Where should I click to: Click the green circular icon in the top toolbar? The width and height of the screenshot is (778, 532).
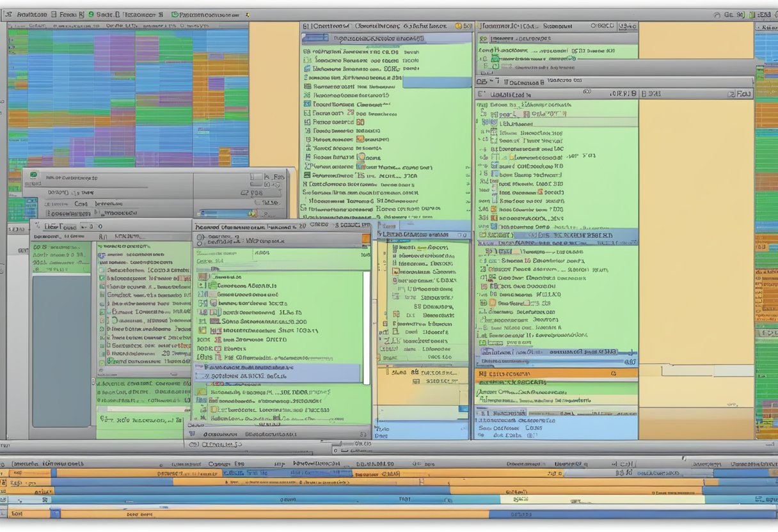pos(92,13)
